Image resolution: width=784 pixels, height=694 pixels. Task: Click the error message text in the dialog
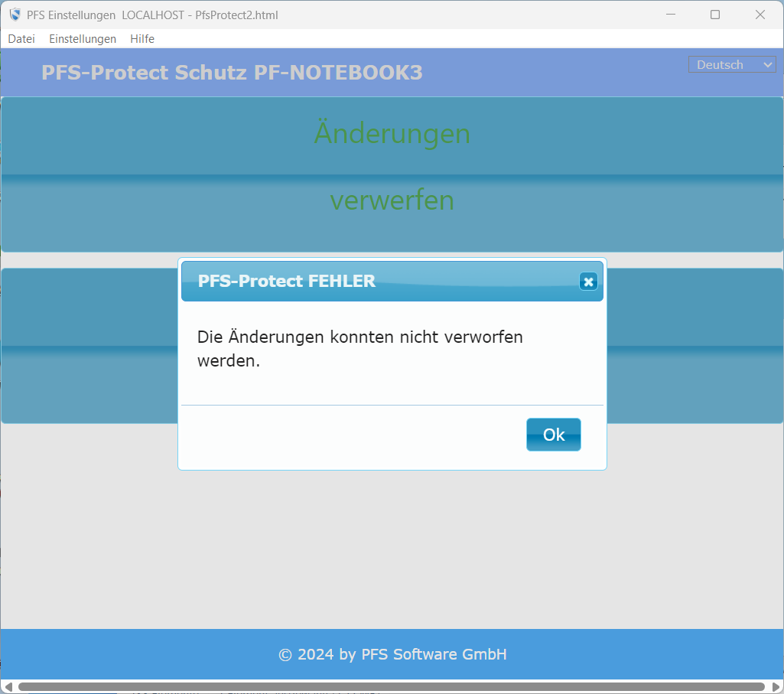(359, 348)
